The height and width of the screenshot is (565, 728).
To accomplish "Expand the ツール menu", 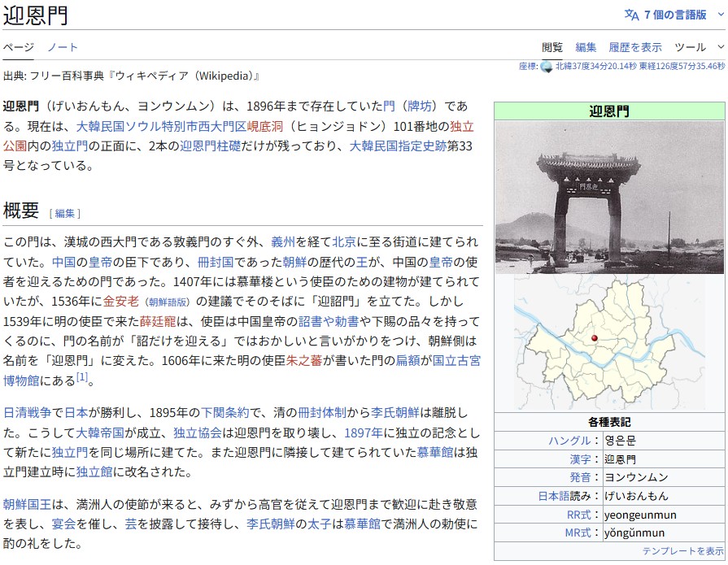I will pos(695,47).
